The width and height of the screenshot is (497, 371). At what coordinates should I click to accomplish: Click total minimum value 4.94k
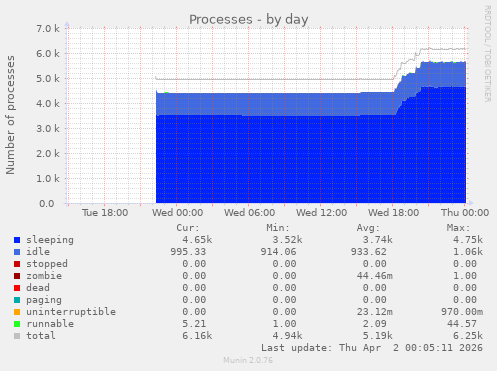287,336
